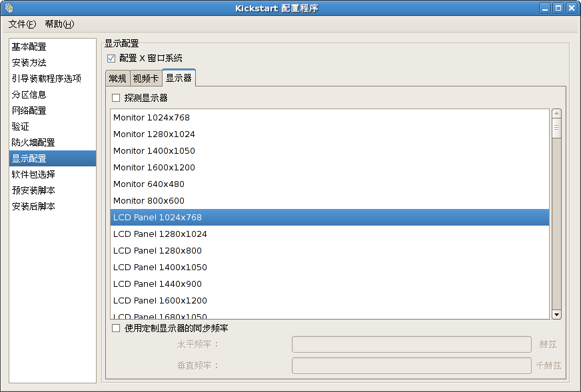Open 防火墙配置 in the sidebar

tap(53, 142)
